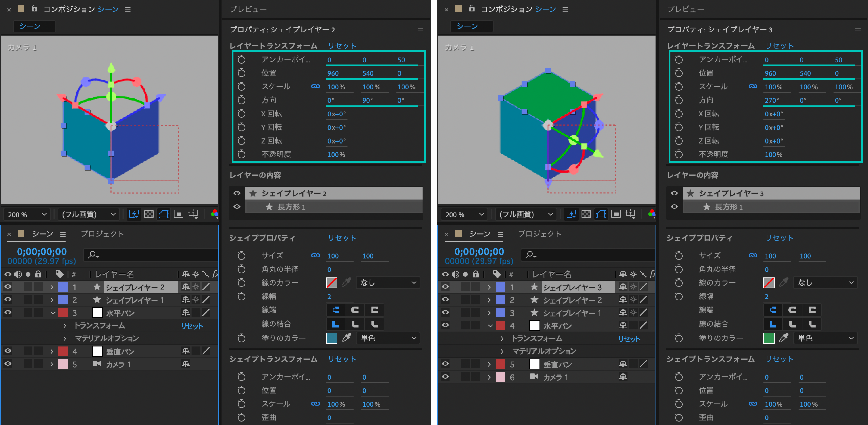Hide カメラ 1 layer in left timeline
The height and width of the screenshot is (425, 868).
(8, 364)
